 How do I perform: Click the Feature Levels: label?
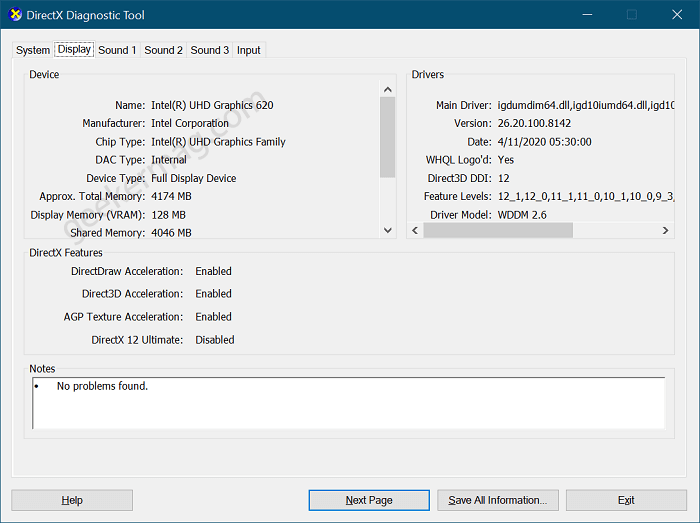[x=458, y=196]
